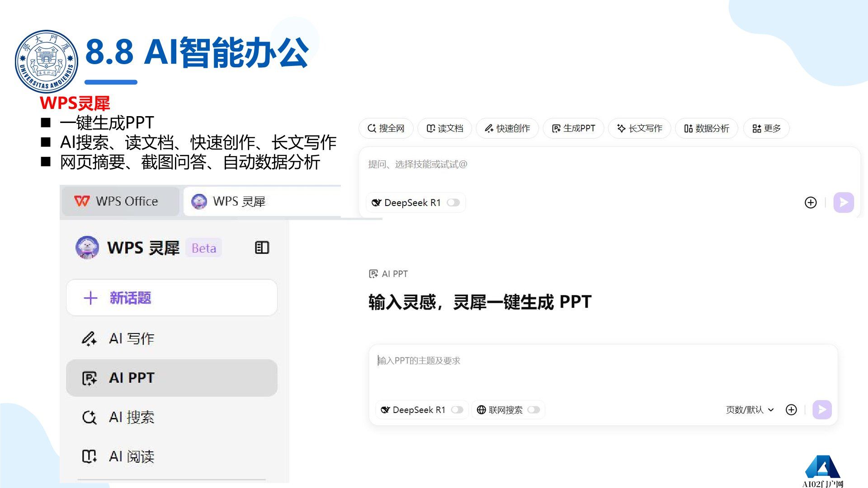Screen dimensions: 868x488
Task: Click the 生成PPT chip icon
Action: (x=556, y=128)
